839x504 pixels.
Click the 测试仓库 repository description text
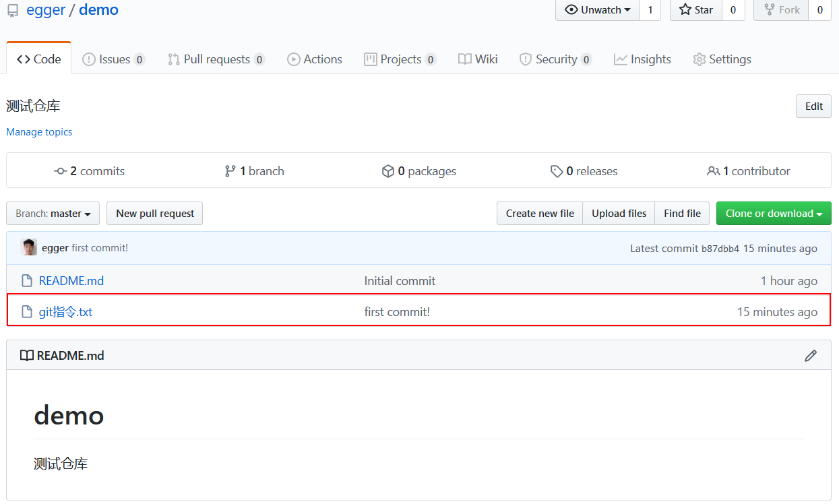point(33,106)
